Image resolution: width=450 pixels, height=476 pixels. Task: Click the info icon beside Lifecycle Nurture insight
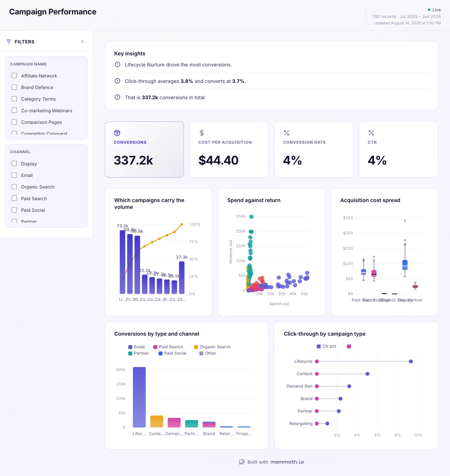[x=118, y=65]
